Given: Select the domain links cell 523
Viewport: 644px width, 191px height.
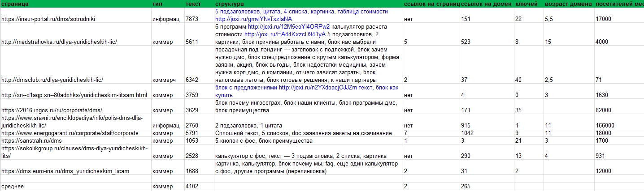Looking at the screenshot, I should click(x=487, y=34).
